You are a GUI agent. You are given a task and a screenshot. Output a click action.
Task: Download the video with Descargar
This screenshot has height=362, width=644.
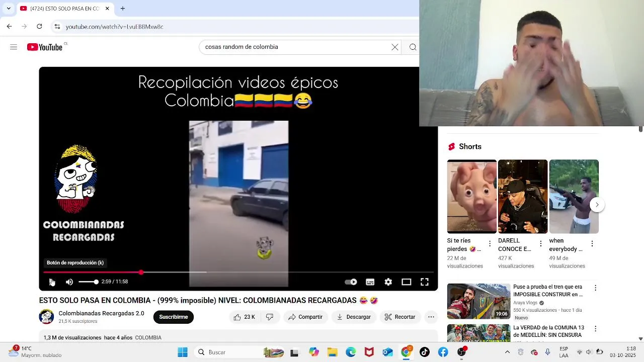[354, 317]
